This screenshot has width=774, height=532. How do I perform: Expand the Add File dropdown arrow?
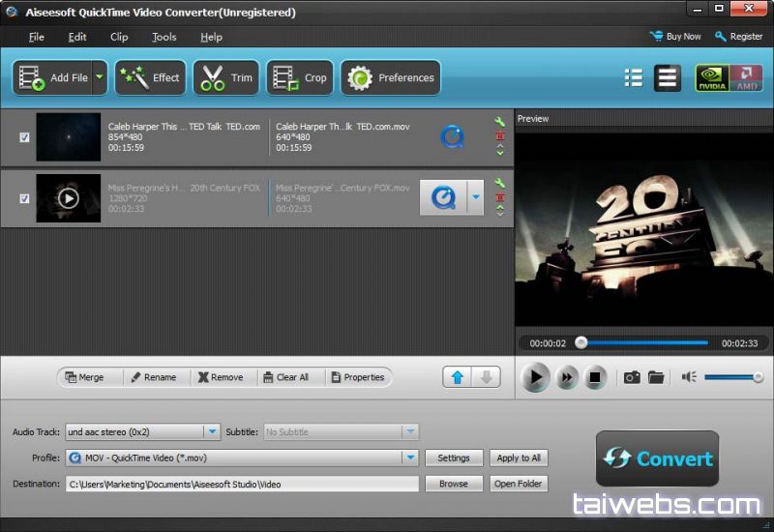click(99, 78)
